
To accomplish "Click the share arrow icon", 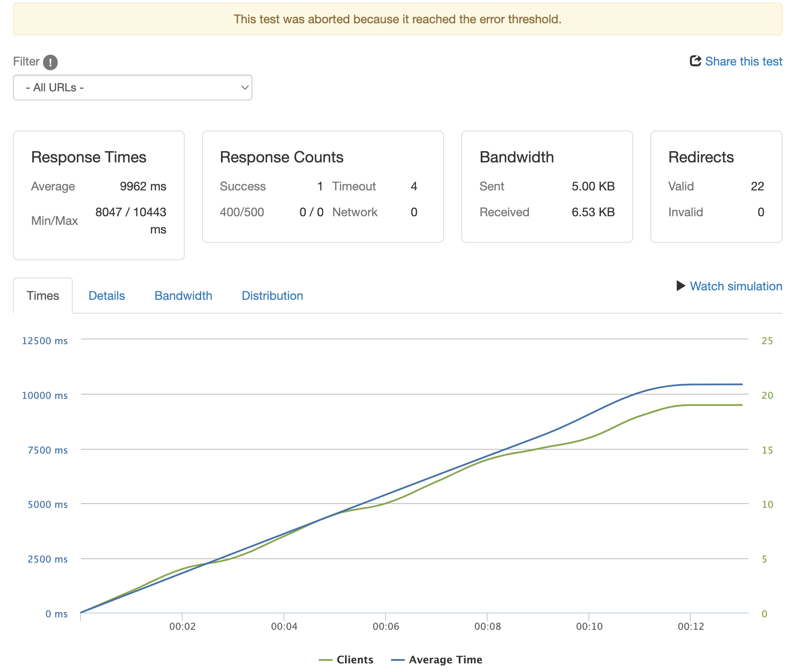I will pyautogui.click(x=695, y=61).
